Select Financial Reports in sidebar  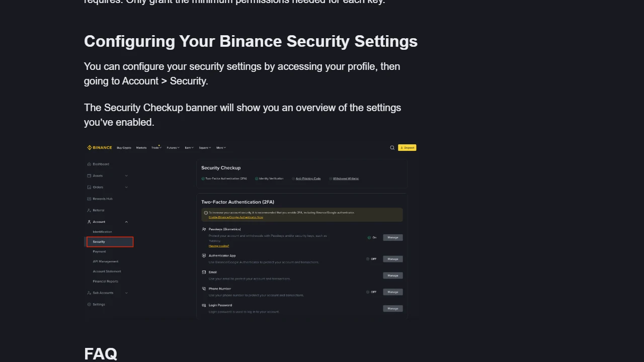click(x=105, y=281)
